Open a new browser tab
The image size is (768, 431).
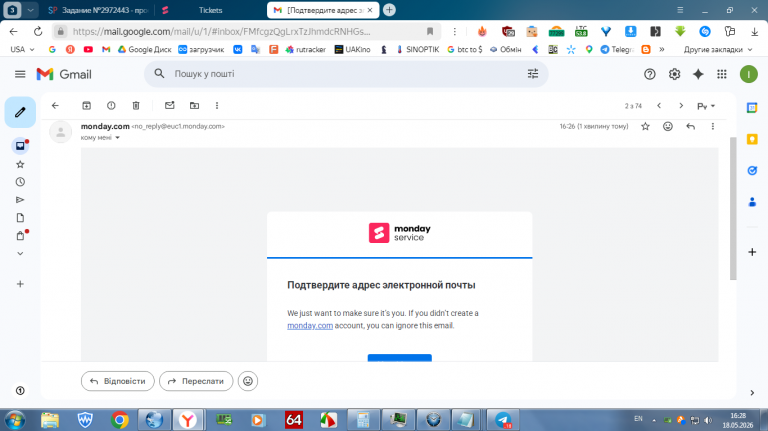click(389, 10)
